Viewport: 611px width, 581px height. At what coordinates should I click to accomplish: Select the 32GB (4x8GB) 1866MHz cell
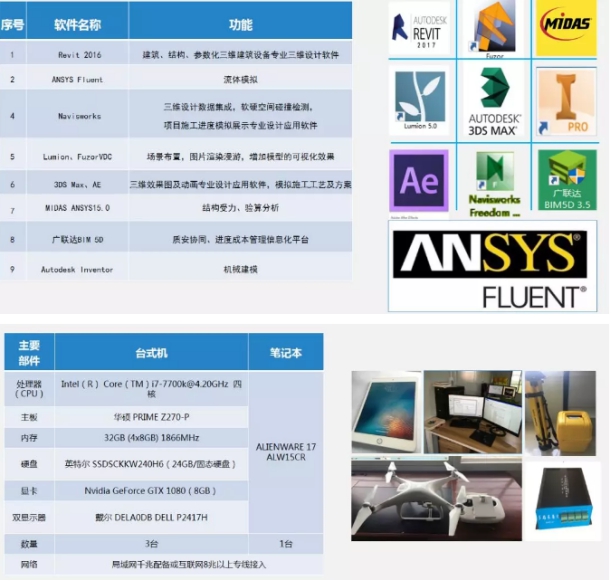(x=151, y=438)
